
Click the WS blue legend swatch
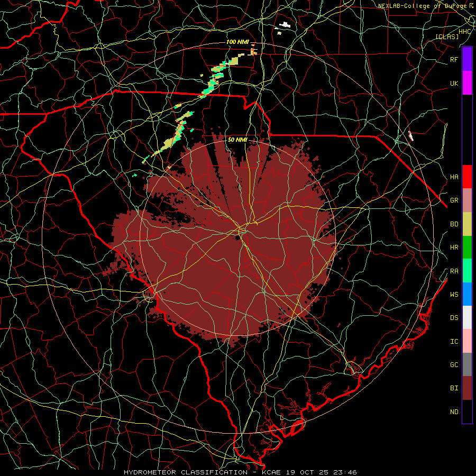pyautogui.click(x=467, y=294)
